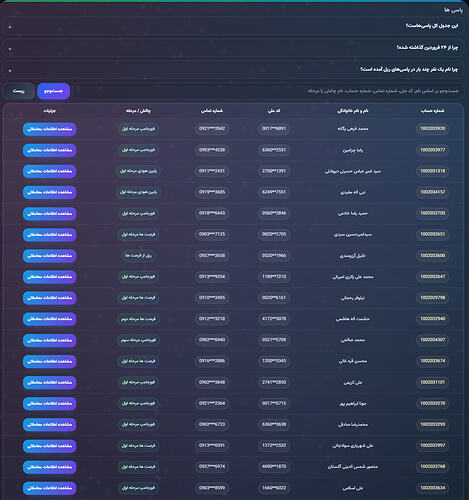View trade info for account 1002033600

click(x=50, y=256)
